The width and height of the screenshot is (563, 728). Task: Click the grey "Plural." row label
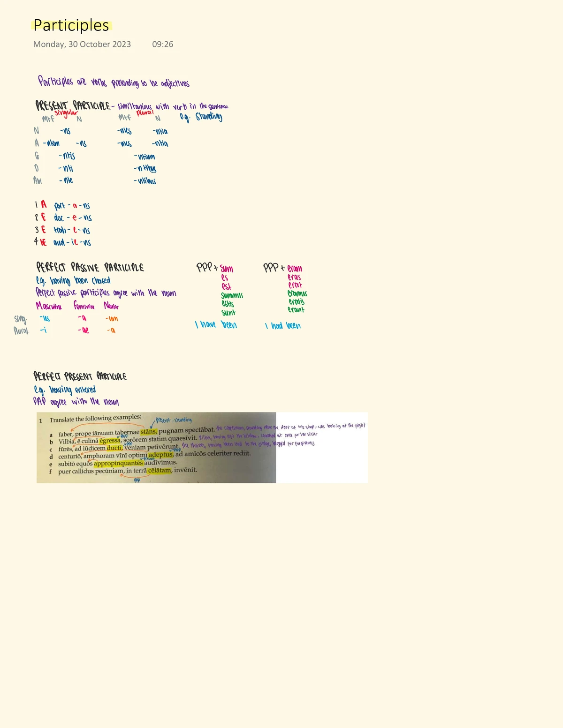pos(22,331)
